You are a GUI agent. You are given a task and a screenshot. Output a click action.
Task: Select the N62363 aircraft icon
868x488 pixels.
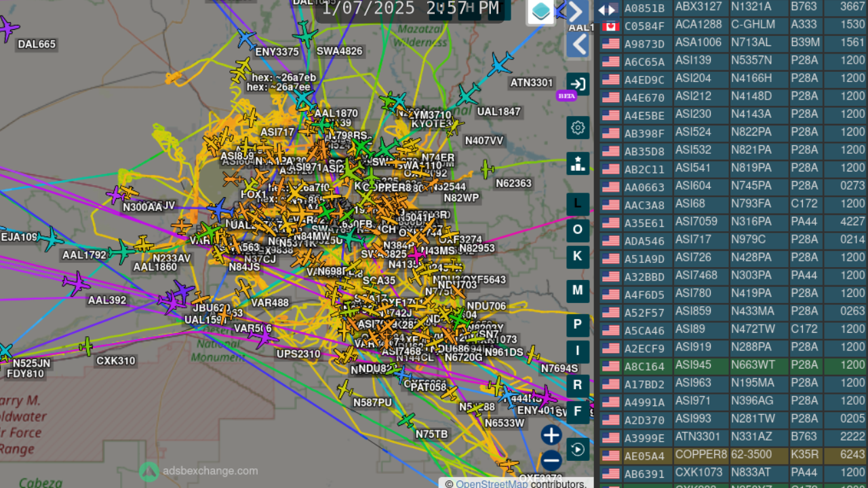pyautogui.click(x=488, y=169)
